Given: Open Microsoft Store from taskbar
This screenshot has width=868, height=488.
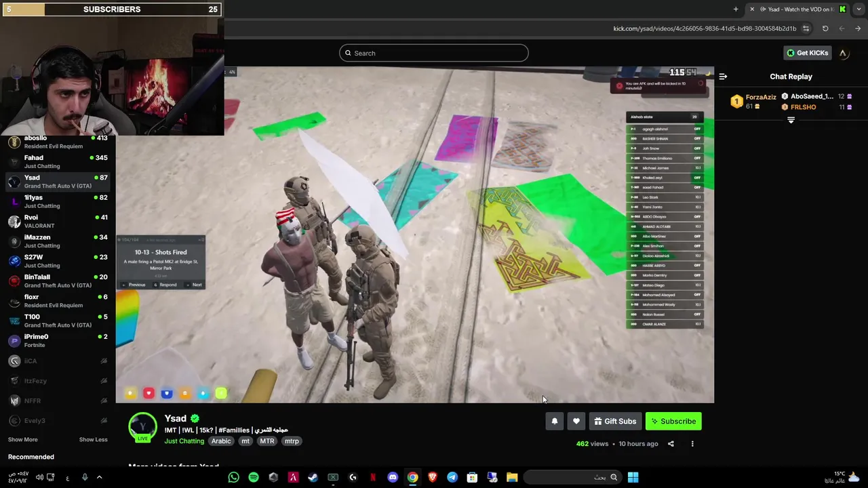Looking at the screenshot, I should (472, 477).
